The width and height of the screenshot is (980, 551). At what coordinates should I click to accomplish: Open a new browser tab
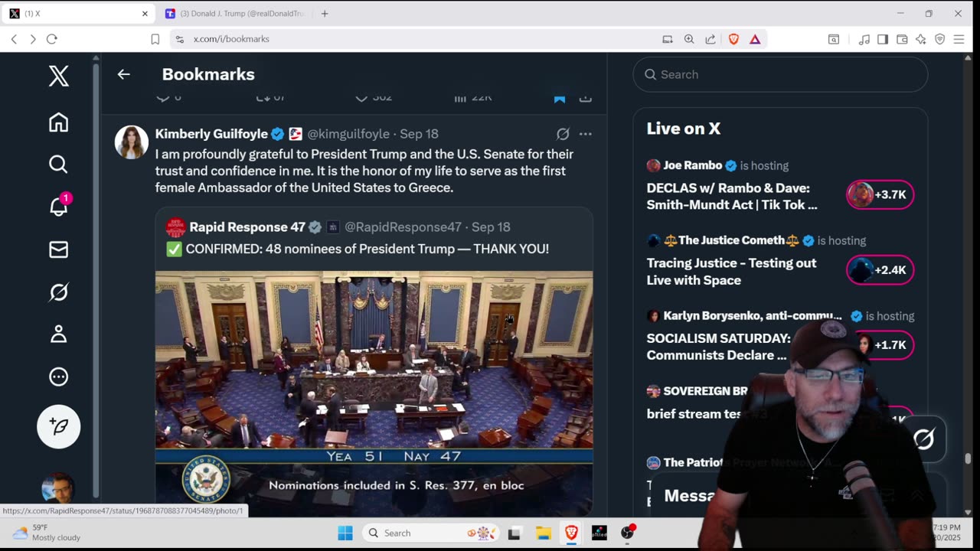[x=325, y=14]
